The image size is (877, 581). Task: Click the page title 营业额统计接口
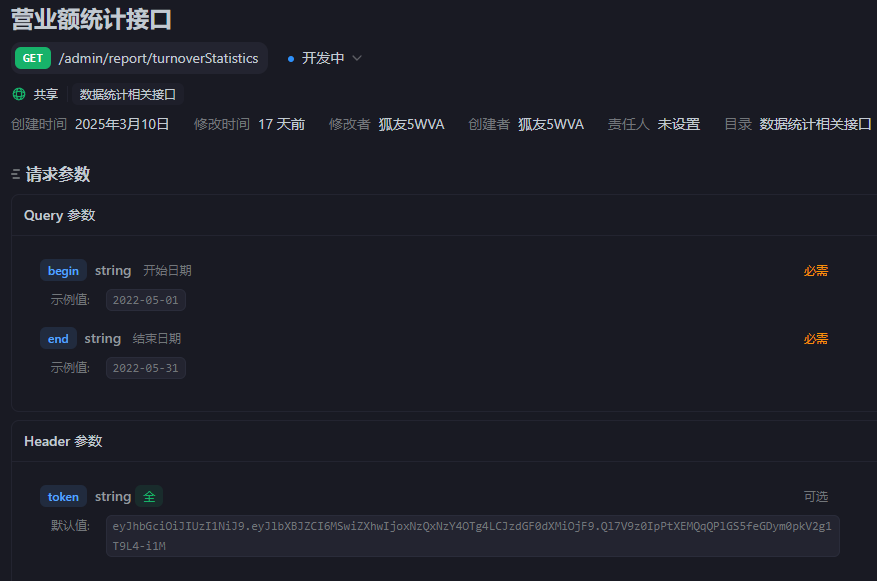(x=91, y=19)
